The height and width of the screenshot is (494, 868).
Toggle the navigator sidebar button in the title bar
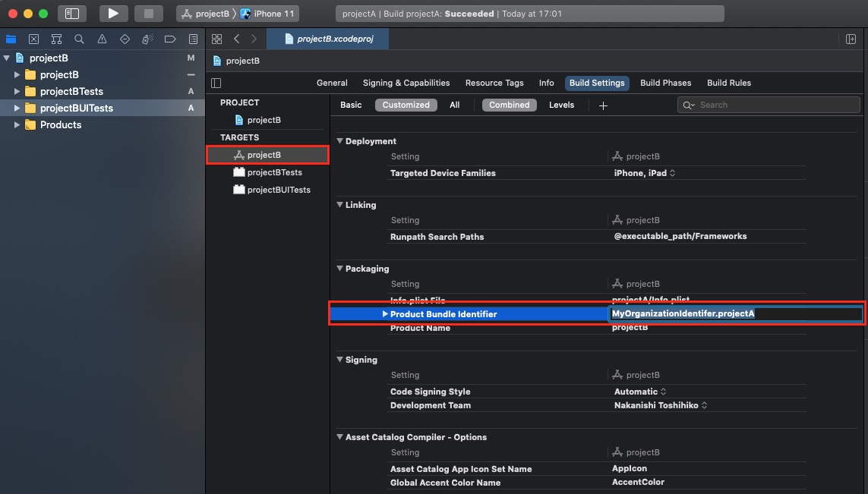point(72,13)
